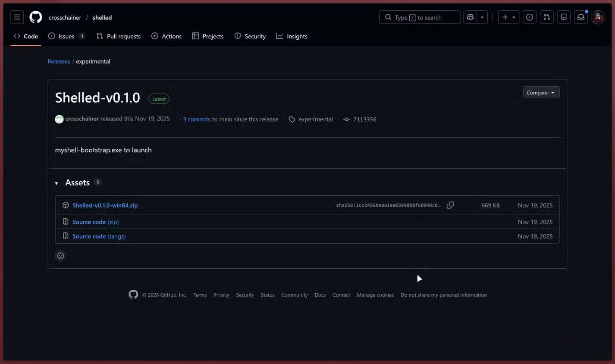The image size is (615, 364).
Task: Switch to the Projects tab
Action: [x=208, y=36]
